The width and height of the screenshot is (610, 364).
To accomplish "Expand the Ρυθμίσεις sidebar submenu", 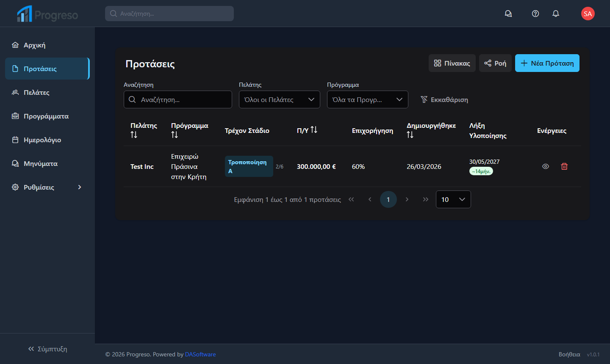I will point(47,187).
